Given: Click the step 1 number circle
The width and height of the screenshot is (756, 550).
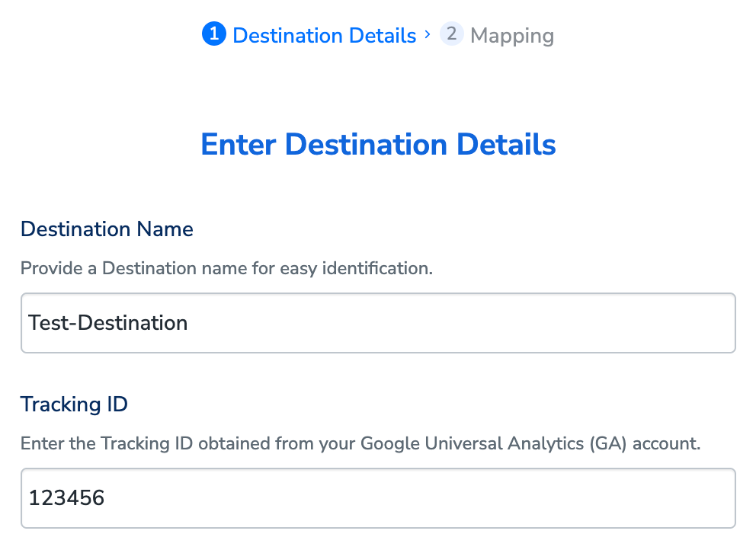Looking at the screenshot, I should [214, 34].
